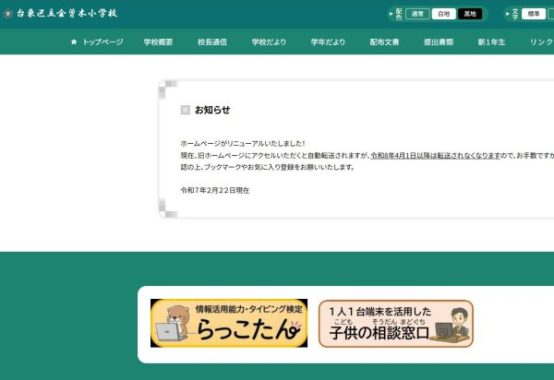Open the 子供の相談窓口 banner
554x380 pixels.
(396, 323)
